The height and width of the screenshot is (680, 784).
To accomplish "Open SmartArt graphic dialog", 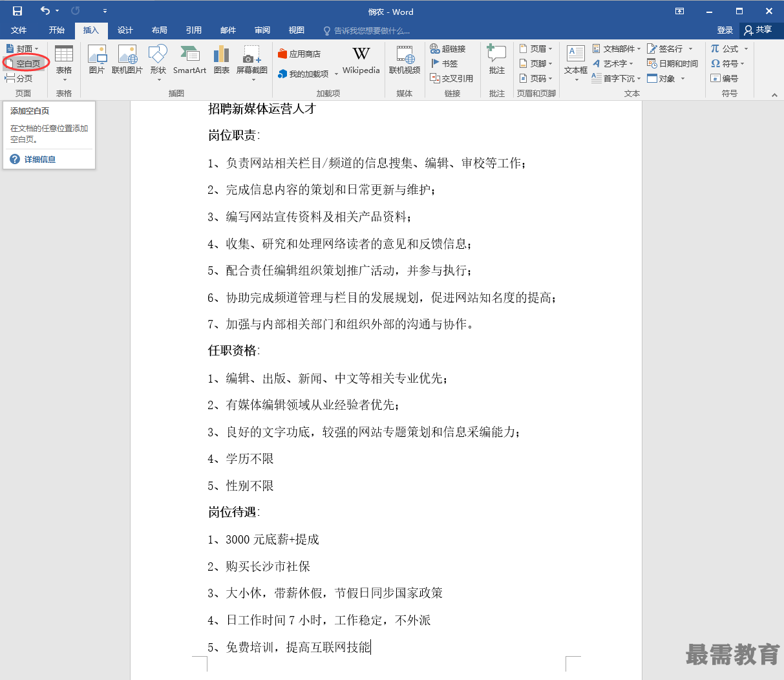I will pos(189,59).
